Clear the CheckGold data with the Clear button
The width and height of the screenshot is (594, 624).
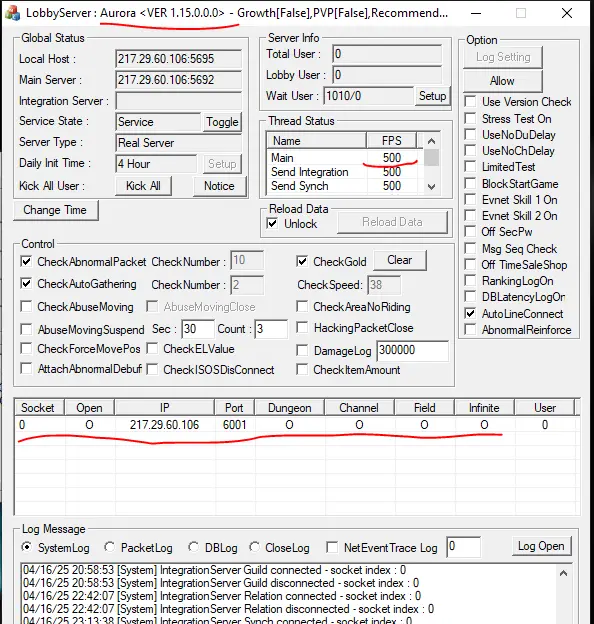[399, 260]
